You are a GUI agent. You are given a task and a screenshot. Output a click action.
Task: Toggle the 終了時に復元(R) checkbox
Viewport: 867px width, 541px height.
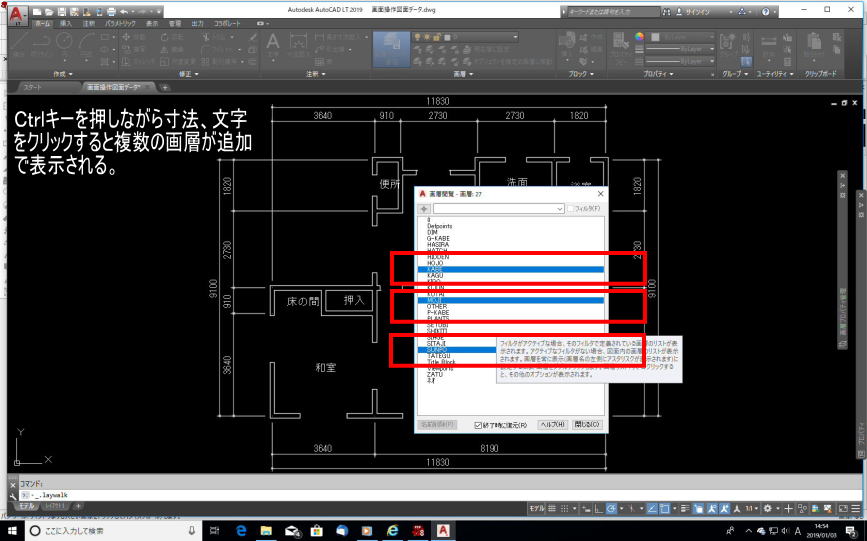click(x=478, y=425)
